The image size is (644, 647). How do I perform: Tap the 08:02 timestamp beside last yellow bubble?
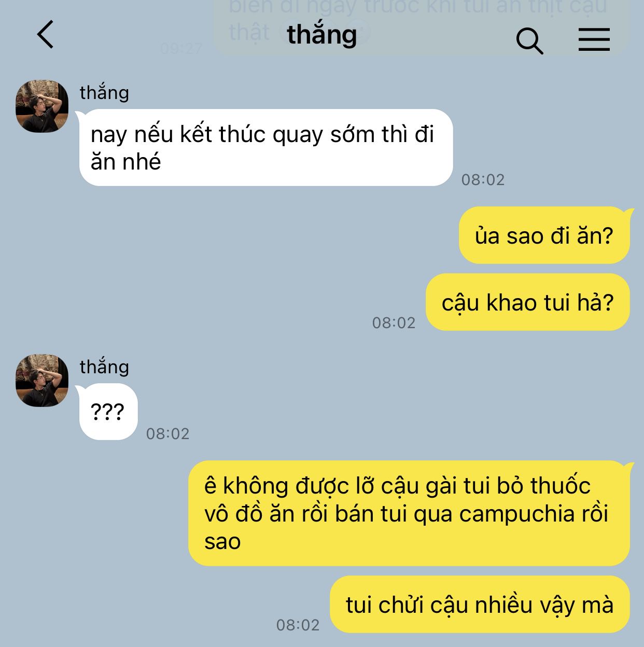click(298, 625)
